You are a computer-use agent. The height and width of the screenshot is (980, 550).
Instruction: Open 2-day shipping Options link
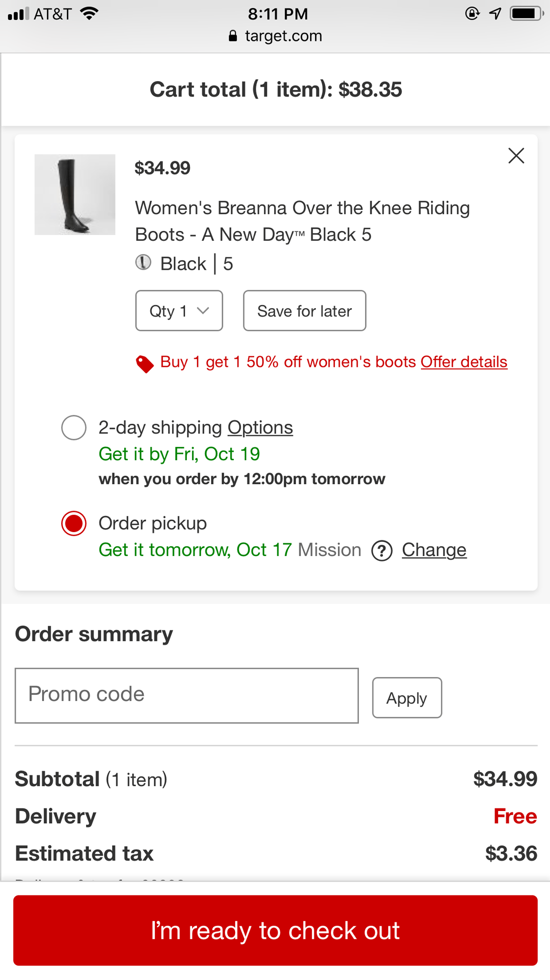click(260, 428)
